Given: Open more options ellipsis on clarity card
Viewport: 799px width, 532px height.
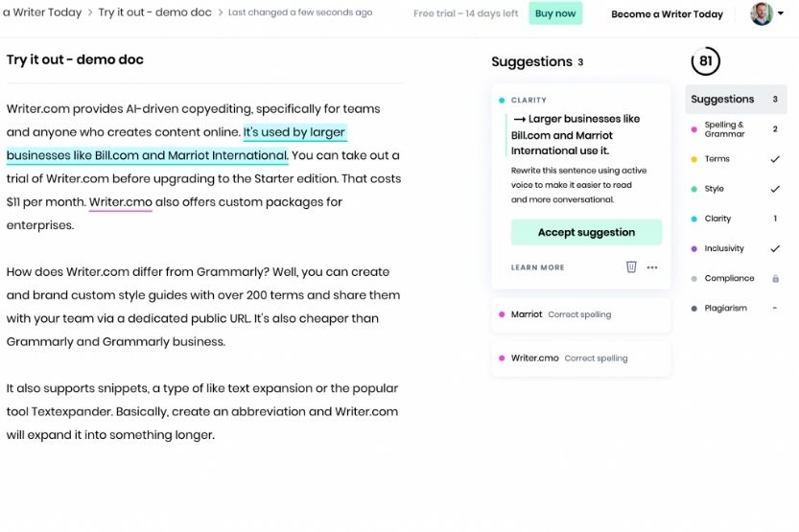Looking at the screenshot, I should point(651,267).
